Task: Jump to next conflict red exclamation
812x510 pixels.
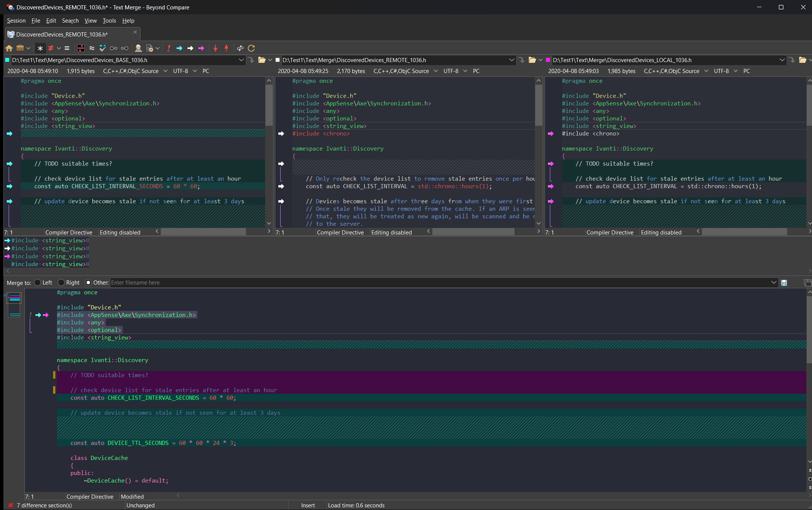Action: click(169, 48)
